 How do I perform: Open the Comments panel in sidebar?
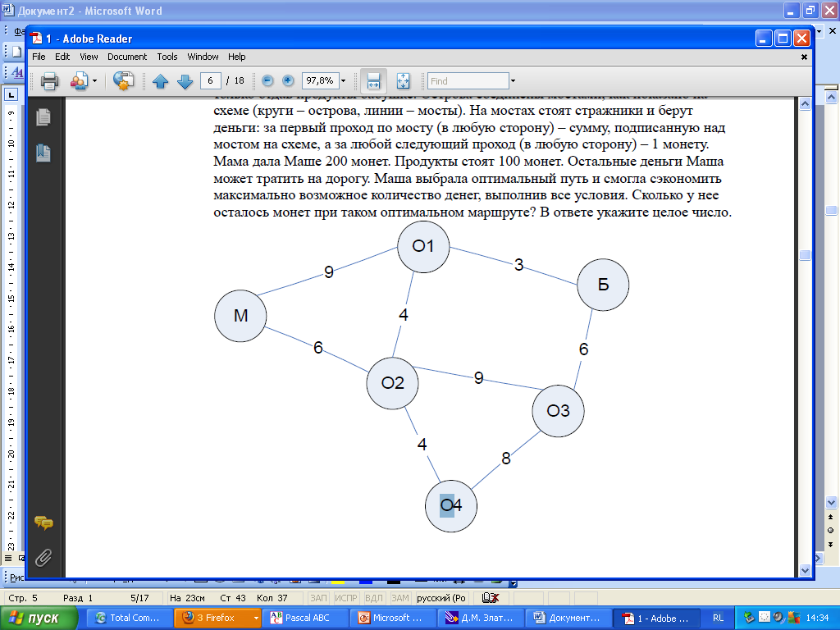click(43, 523)
